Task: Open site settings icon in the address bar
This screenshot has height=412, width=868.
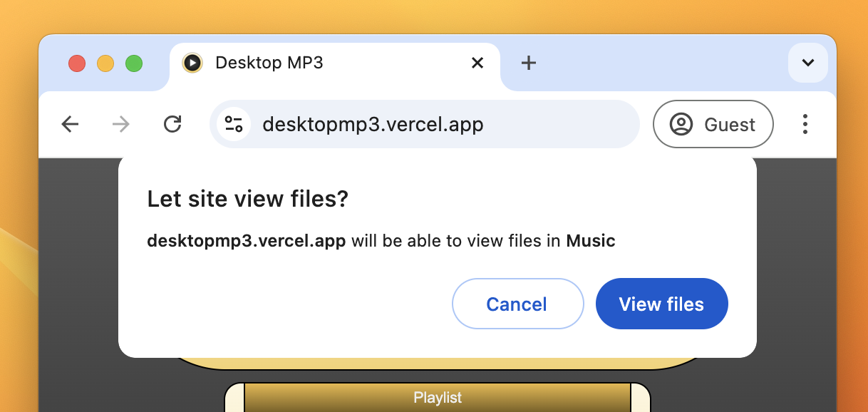Action: (x=233, y=124)
